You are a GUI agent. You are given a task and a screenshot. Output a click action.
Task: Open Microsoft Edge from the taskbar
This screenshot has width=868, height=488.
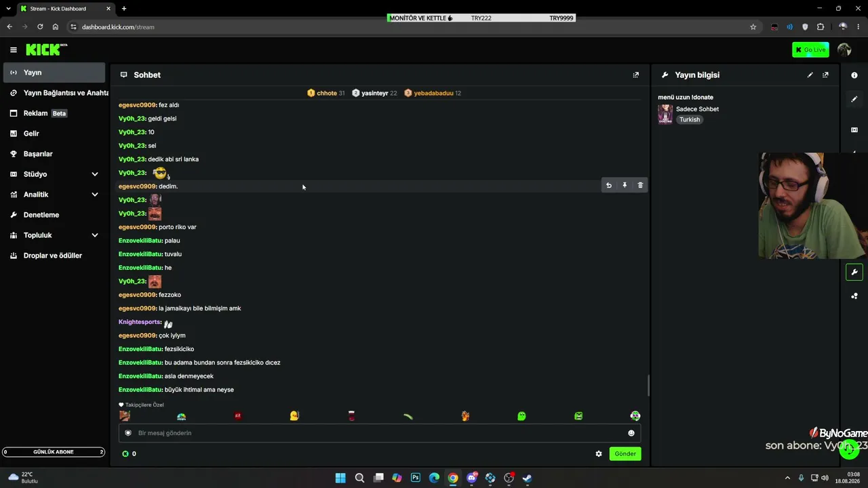tap(434, 478)
